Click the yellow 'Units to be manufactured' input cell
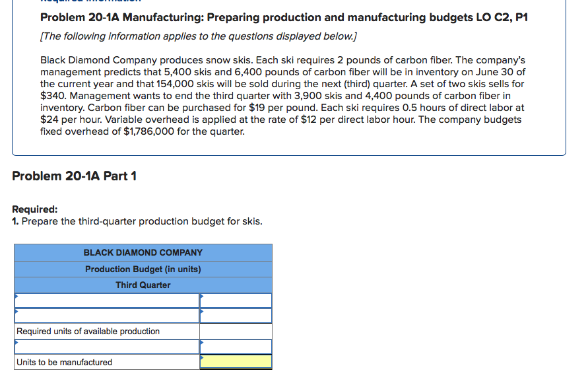The width and height of the screenshot is (588, 391). pos(236,362)
